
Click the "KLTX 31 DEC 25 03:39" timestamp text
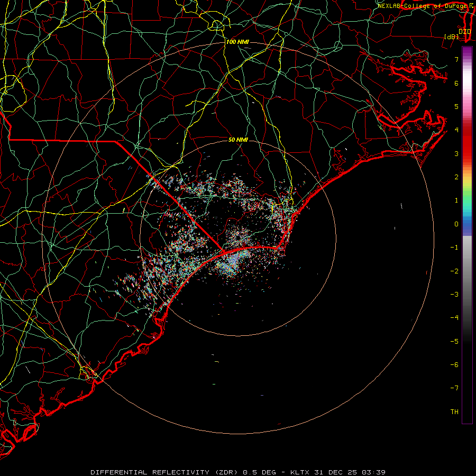coord(338,472)
